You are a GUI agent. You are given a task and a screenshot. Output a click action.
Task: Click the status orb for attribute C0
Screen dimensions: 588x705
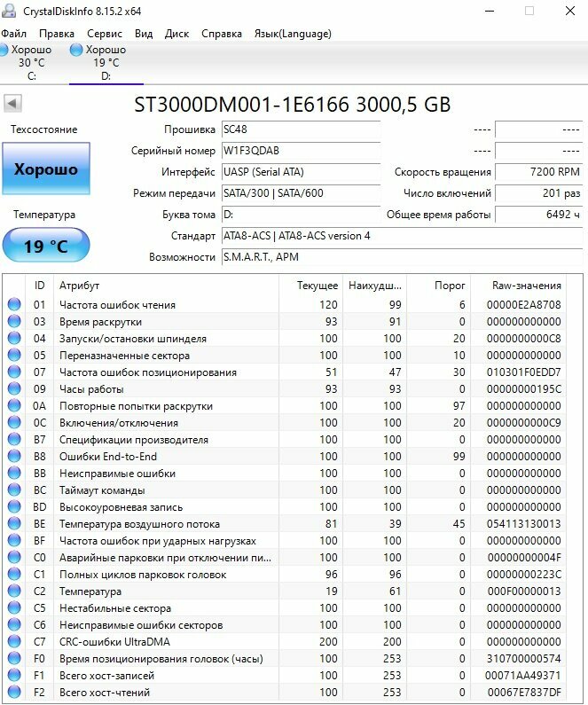click(x=14, y=558)
